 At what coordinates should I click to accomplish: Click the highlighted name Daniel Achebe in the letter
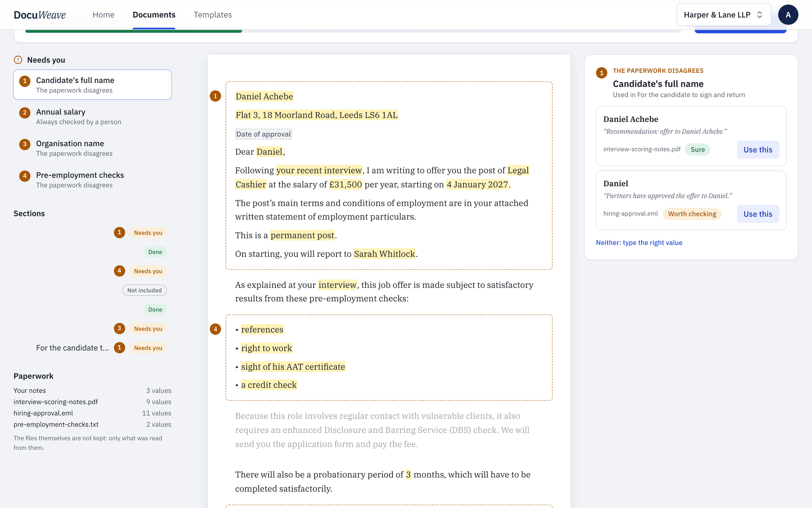click(264, 97)
